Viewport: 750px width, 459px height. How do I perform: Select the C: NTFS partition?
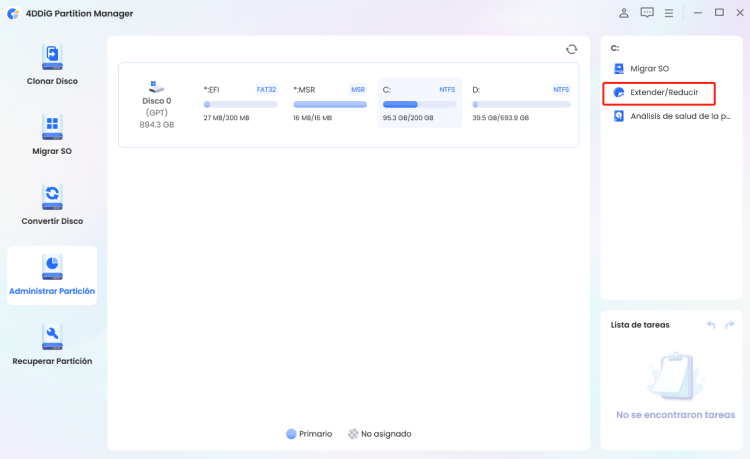coord(419,103)
